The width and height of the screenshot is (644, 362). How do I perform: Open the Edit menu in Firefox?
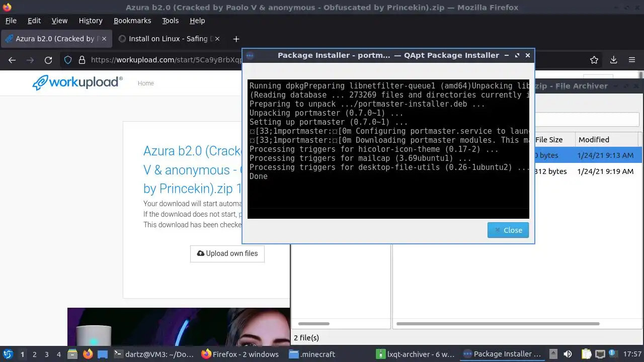tap(34, 21)
